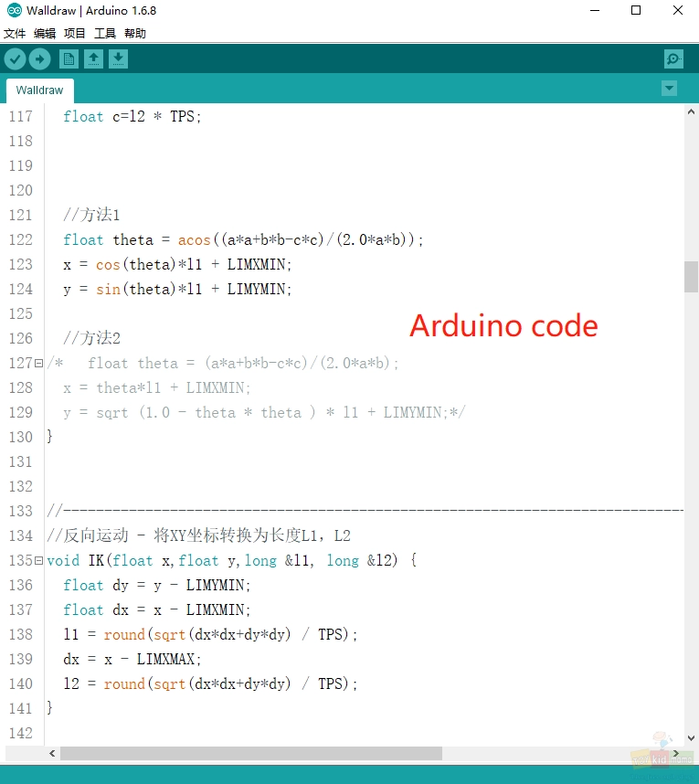Screen dimensions: 699x784
Task: Click the horizontal scrollbar right arrow
Action: pyautogui.click(x=676, y=753)
